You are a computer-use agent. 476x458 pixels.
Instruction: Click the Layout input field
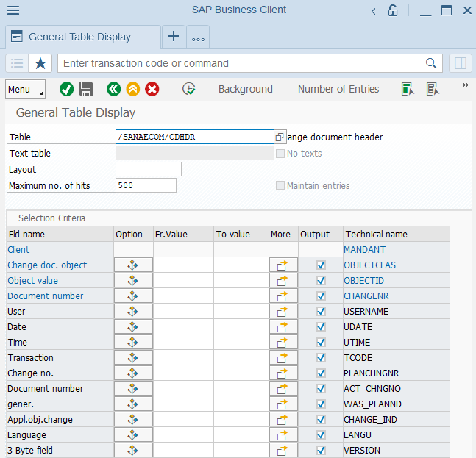coord(149,169)
